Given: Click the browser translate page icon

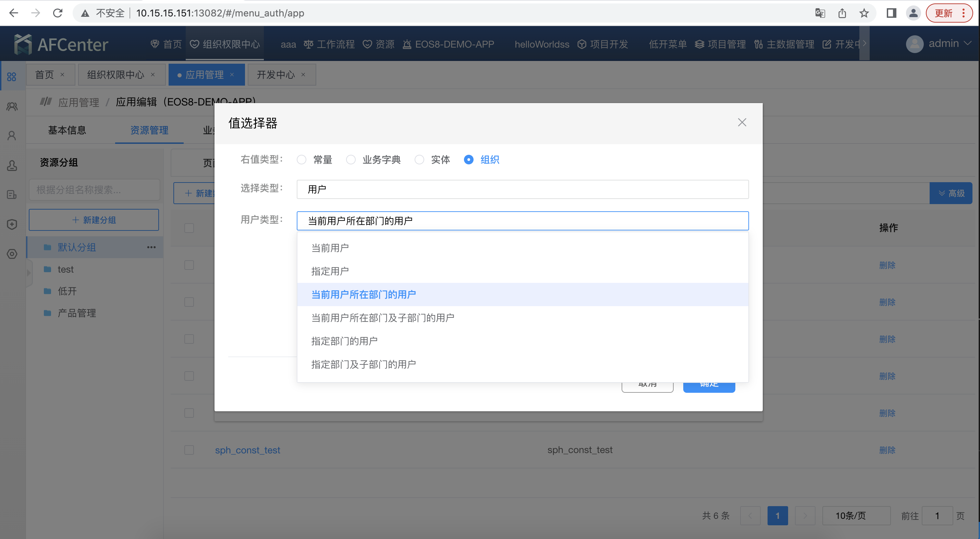Looking at the screenshot, I should [820, 13].
